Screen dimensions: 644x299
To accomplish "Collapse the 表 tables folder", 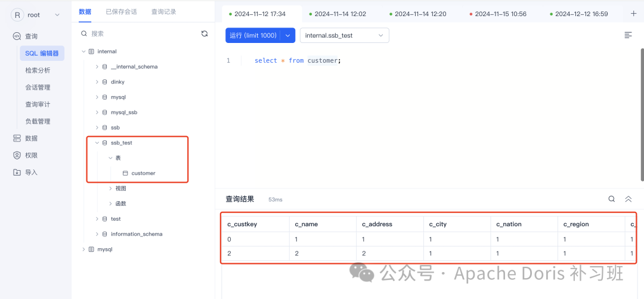I will coord(110,158).
